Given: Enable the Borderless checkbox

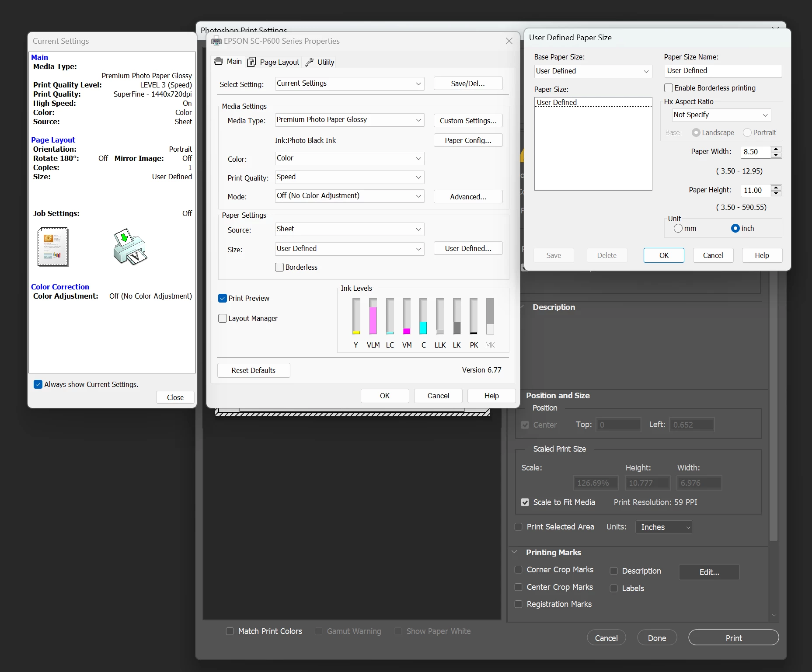Looking at the screenshot, I should pyautogui.click(x=279, y=267).
